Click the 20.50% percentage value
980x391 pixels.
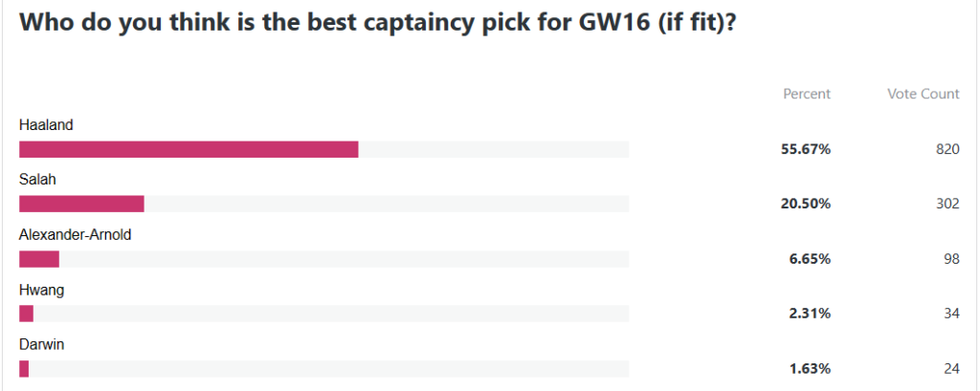(804, 204)
